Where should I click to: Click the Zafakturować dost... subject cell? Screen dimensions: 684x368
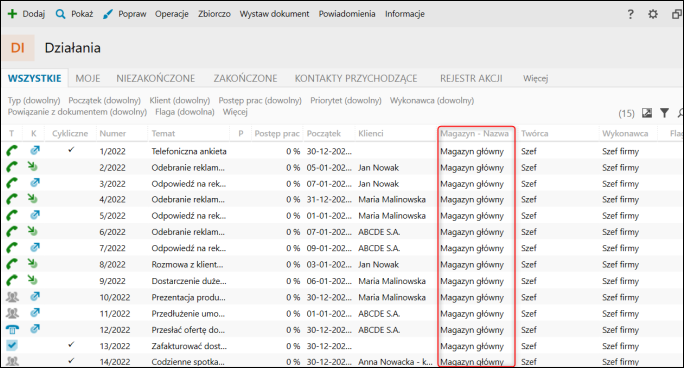coord(189,346)
